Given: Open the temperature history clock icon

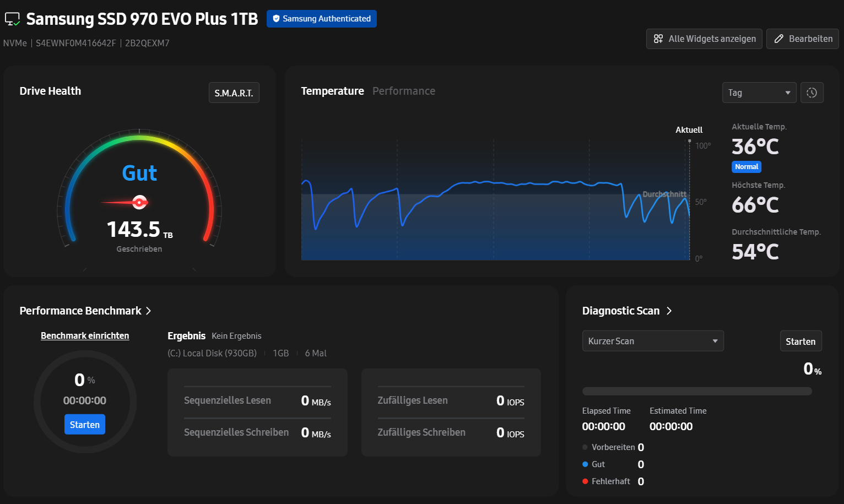Looking at the screenshot, I should click(x=811, y=93).
